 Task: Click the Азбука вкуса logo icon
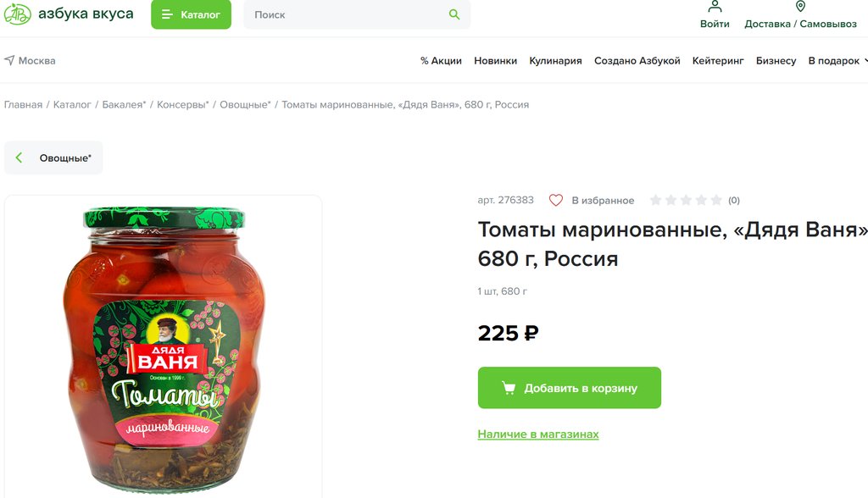click(x=17, y=14)
